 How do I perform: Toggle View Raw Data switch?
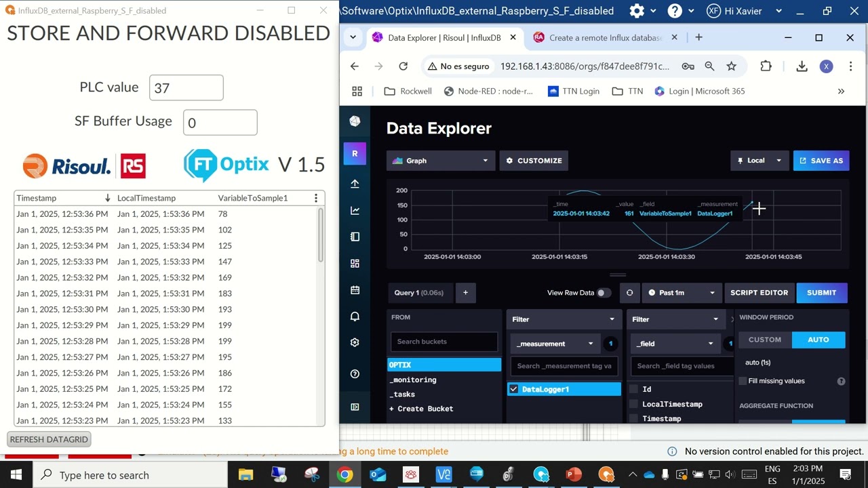pyautogui.click(x=603, y=293)
